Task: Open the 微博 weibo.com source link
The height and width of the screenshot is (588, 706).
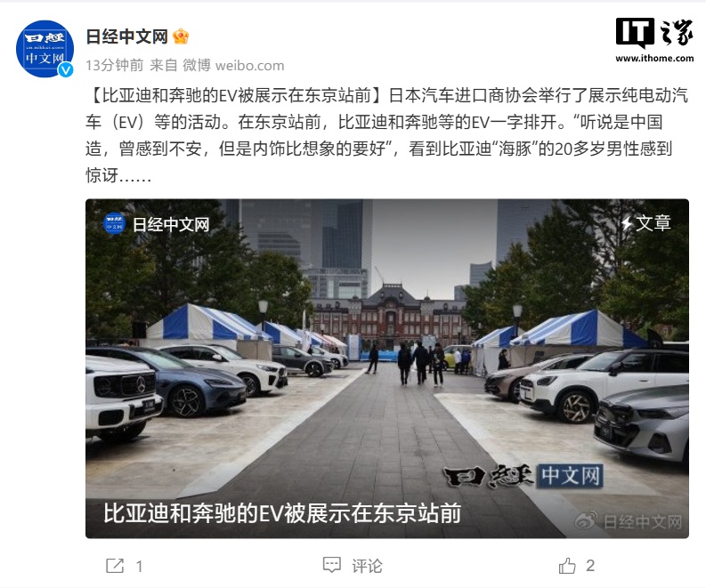Action: click(233, 66)
